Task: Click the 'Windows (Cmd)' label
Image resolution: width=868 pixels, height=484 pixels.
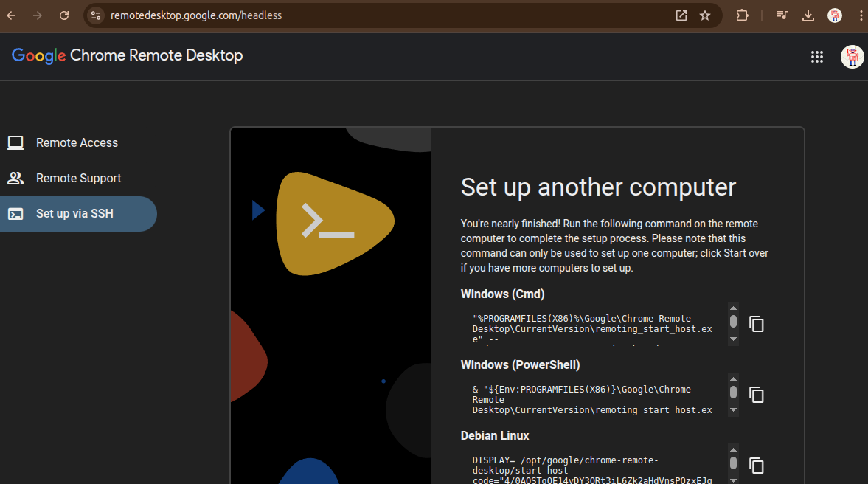Action: click(x=503, y=294)
